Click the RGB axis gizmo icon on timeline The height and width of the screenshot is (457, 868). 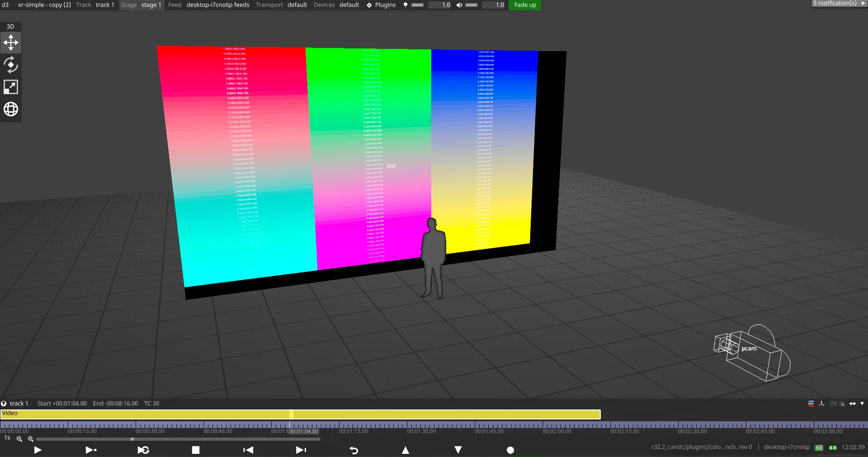coord(821,404)
